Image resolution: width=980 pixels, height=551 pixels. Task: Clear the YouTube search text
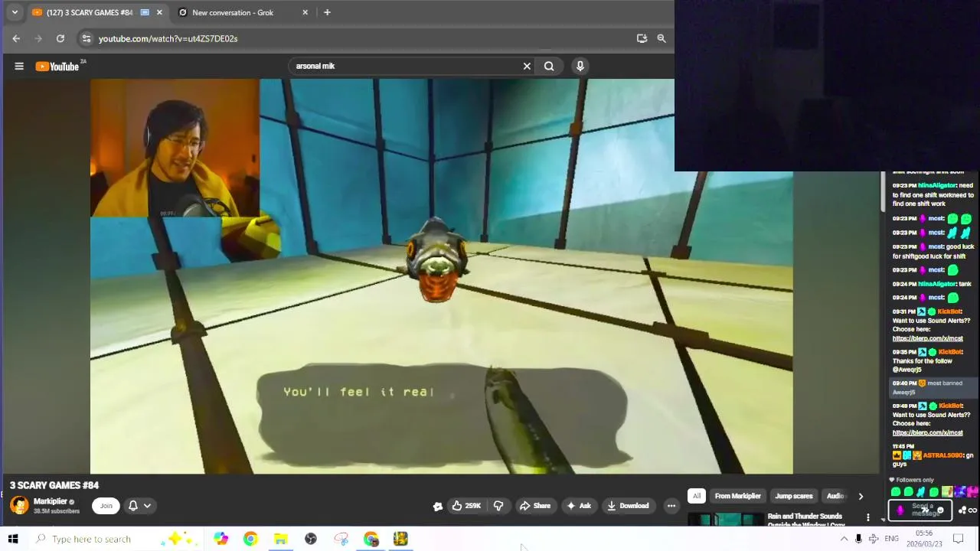pyautogui.click(x=527, y=66)
